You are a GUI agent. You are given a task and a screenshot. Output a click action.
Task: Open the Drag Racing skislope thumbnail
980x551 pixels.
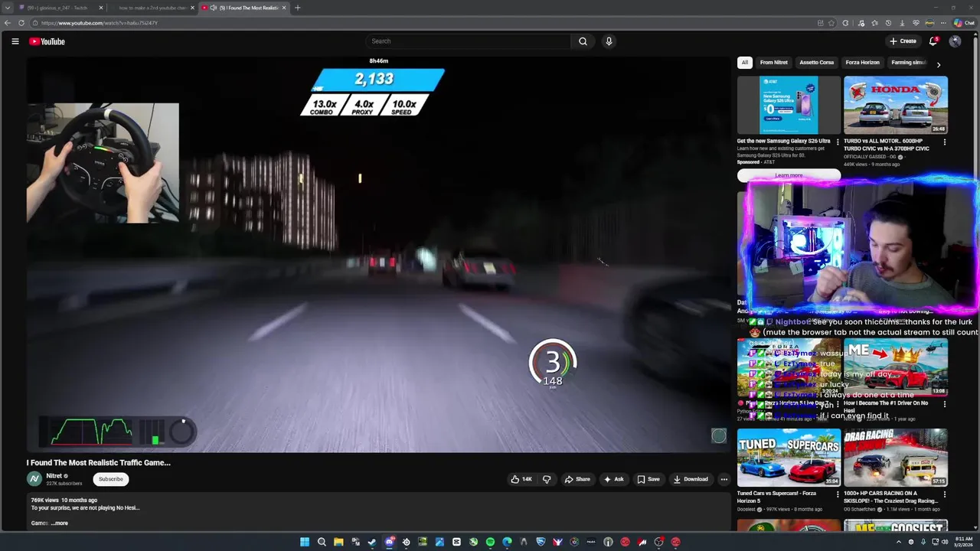point(896,458)
